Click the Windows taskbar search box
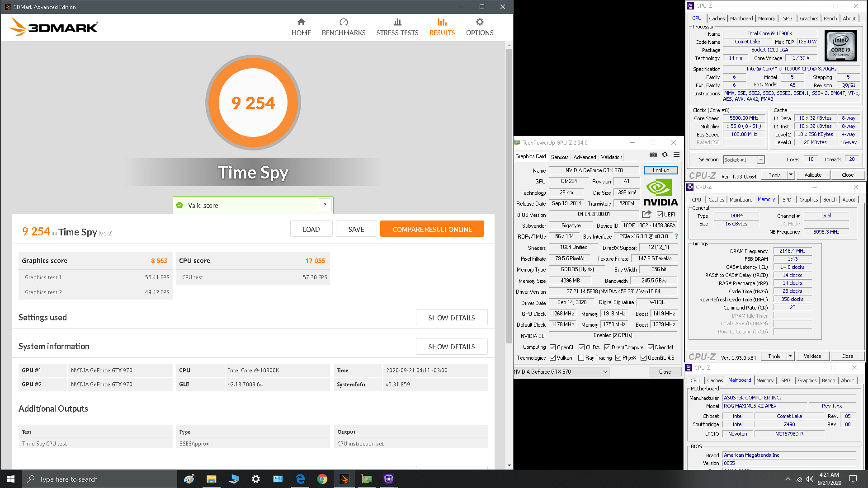This screenshot has height=488, width=868. pyautogui.click(x=99, y=479)
